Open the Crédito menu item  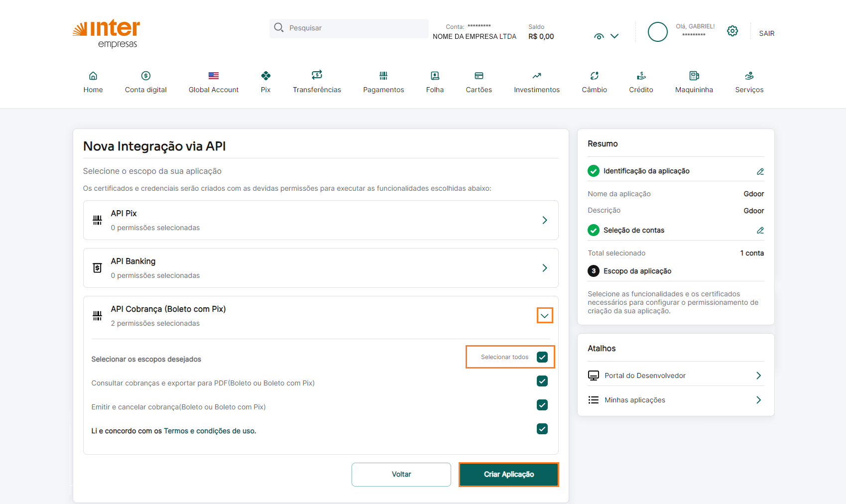(640, 76)
